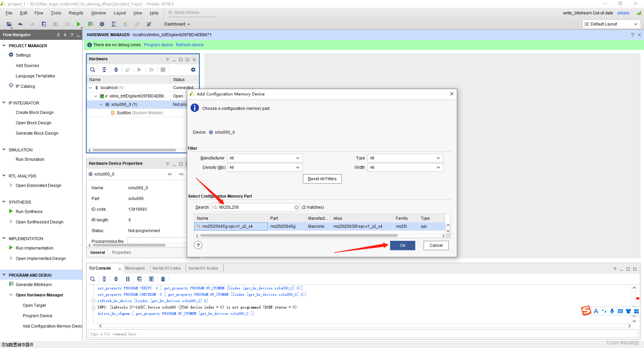Click Reset All Filters button

point(322,179)
